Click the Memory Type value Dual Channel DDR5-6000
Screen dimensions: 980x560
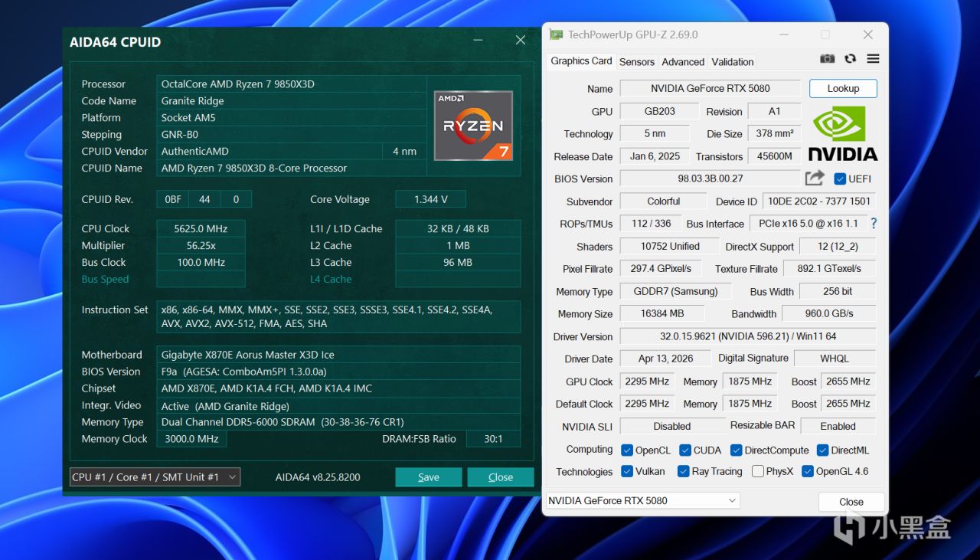338,422
